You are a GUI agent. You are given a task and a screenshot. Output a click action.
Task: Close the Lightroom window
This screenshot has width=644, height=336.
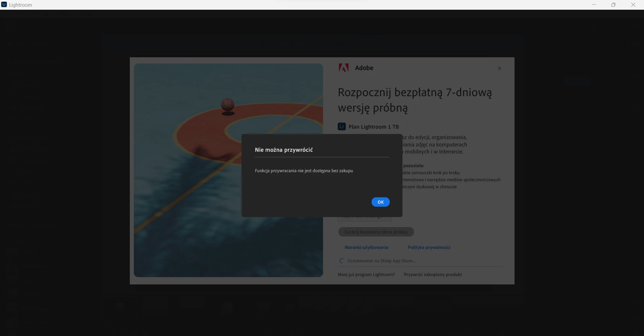click(633, 5)
